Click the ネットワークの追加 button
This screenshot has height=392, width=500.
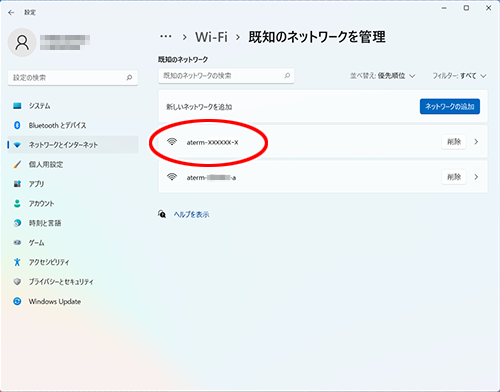450,106
